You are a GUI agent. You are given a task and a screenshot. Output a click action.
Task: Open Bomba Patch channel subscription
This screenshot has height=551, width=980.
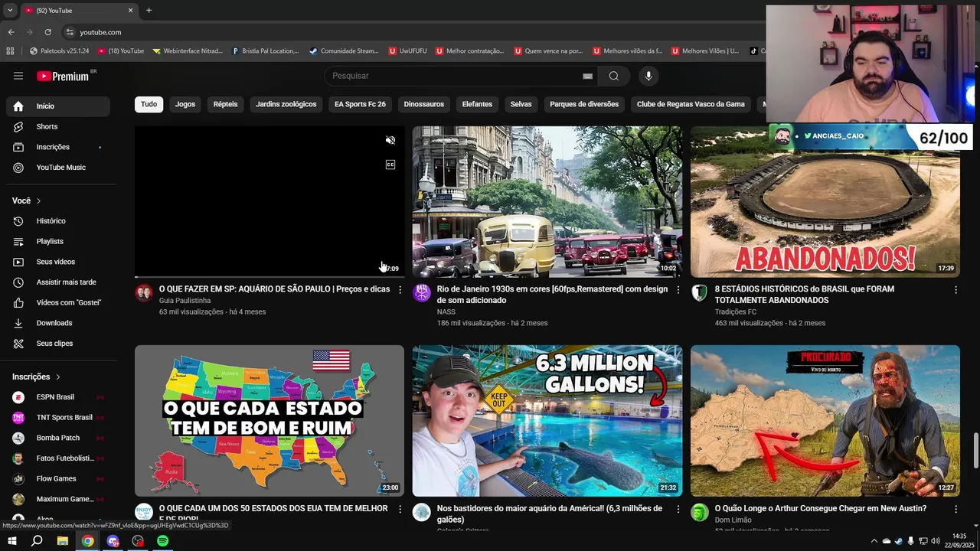58,438
